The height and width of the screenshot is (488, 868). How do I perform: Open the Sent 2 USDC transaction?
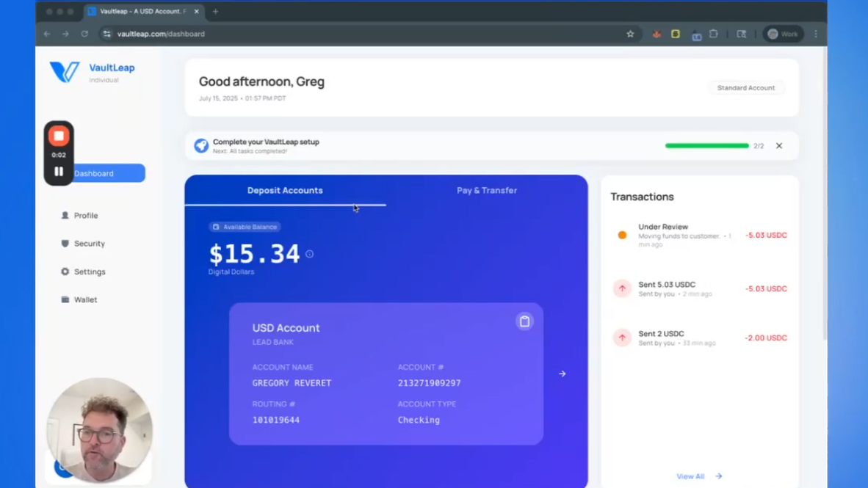pyautogui.click(x=700, y=338)
